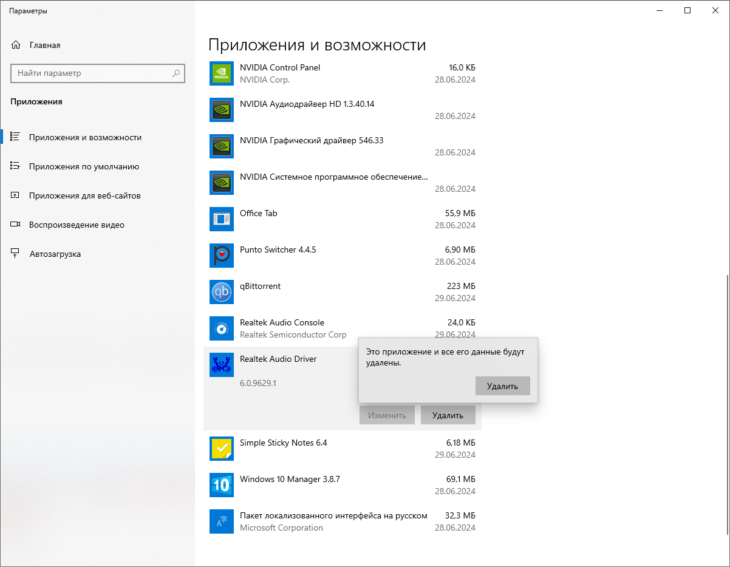Click the Office Tab app icon

(x=221, y=219)
